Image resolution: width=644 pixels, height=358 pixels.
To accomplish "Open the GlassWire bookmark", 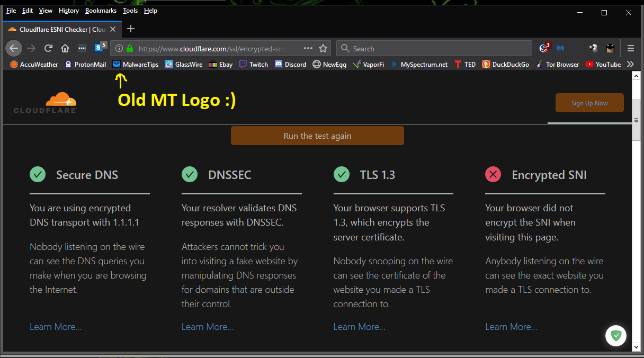I will [x=183, y=64].
